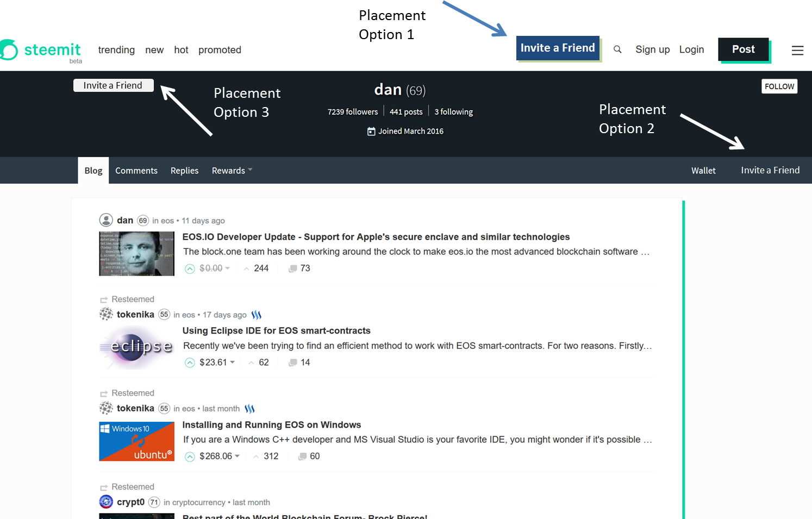Click the EOS.IO post thumbnail image
This screenshot has height=519, width=812.
[x=136, y=253]
